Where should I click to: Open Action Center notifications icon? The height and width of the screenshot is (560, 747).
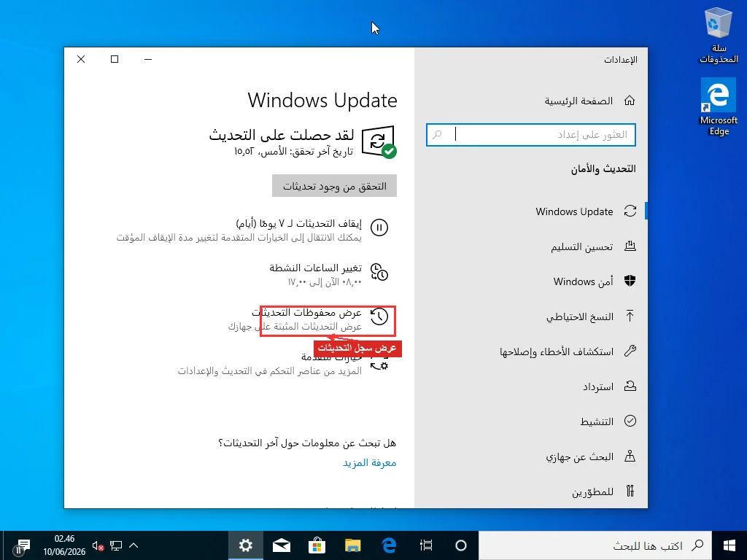(x=22, y=545)
